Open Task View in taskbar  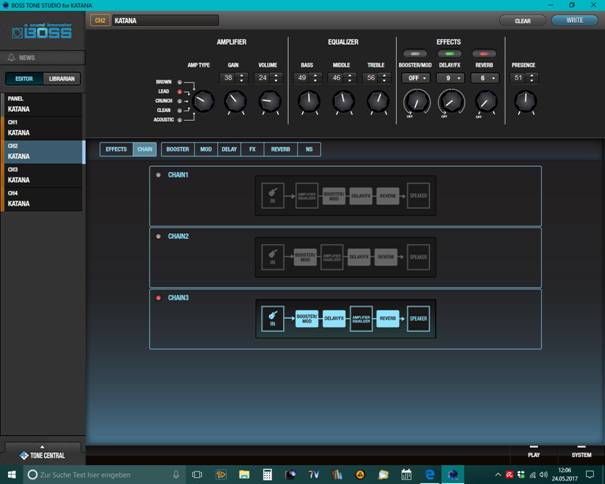pyautogui.click(x=197, y=474)
